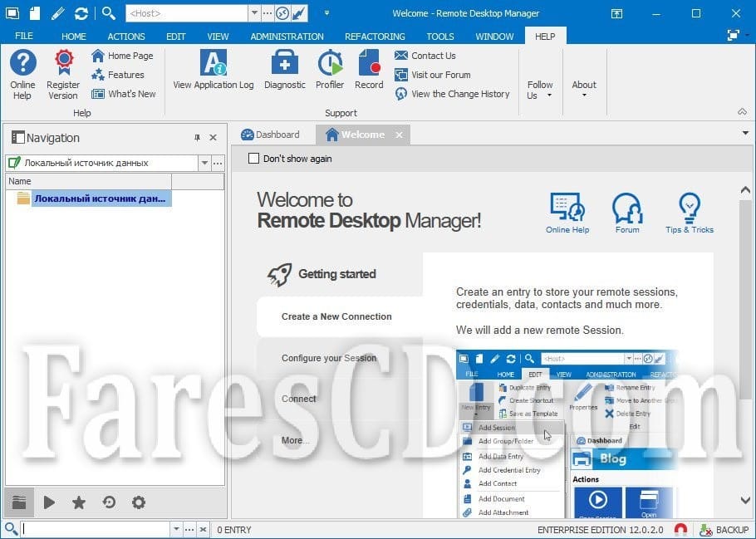756x539 pixels.
Task: Click the Name column header
Action: pyautogui.click(x=89, y=181)
